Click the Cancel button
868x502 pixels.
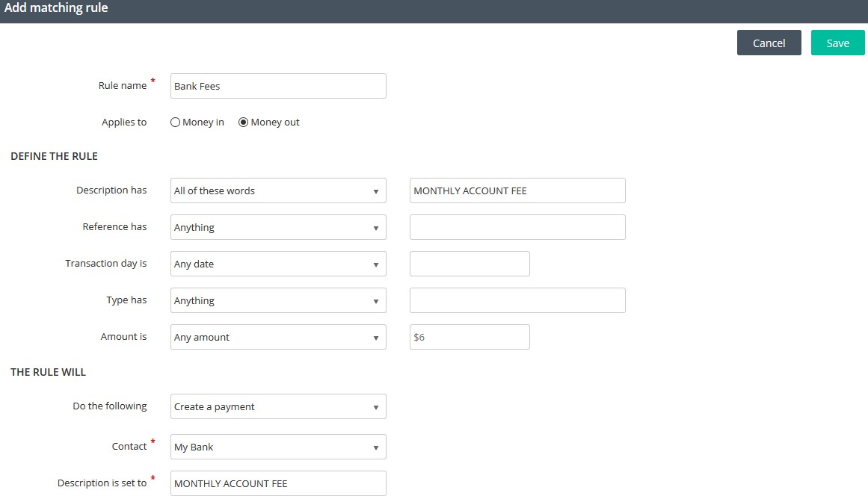769,43
